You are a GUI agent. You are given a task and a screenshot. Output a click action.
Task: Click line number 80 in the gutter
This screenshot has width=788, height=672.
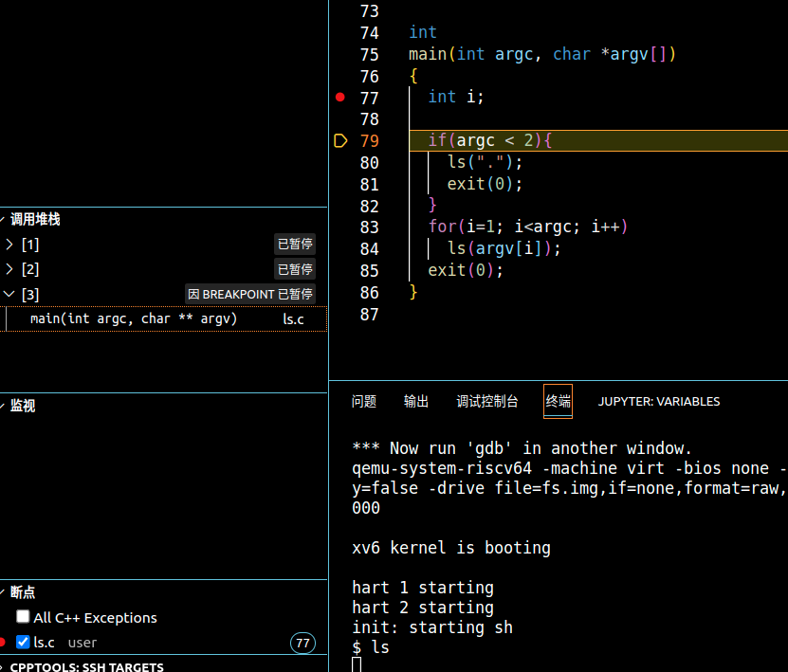pyautogui.click(x=370, y=163)
